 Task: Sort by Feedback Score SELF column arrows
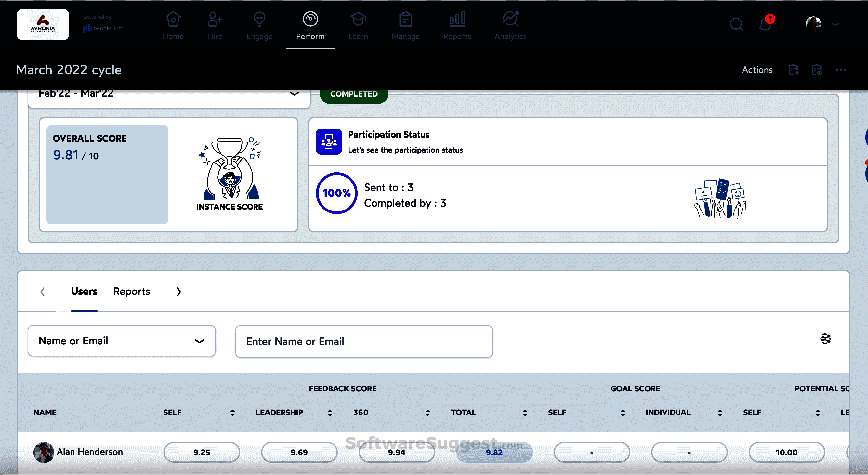(x=232, y=413)
